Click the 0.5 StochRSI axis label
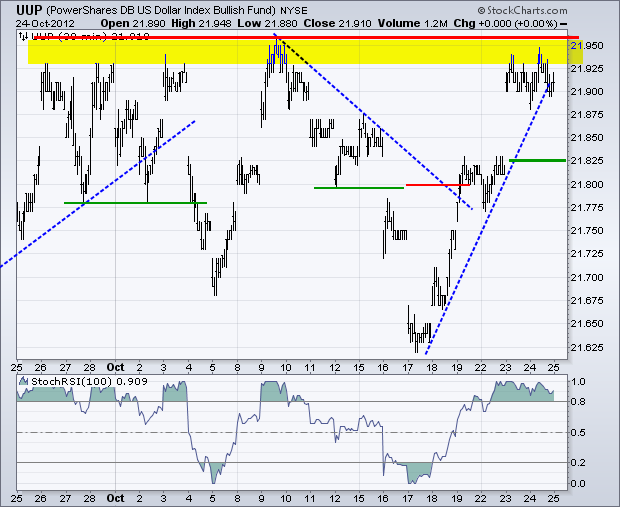Image resolution: width=620 pixels, height=507 pixels. tap(578, 433)
